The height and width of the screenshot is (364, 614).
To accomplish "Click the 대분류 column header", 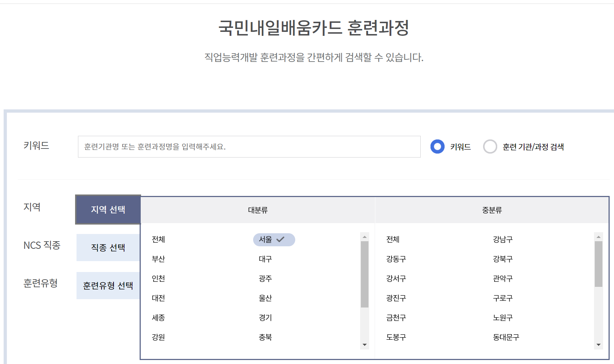I will click(x=258, y=210).
